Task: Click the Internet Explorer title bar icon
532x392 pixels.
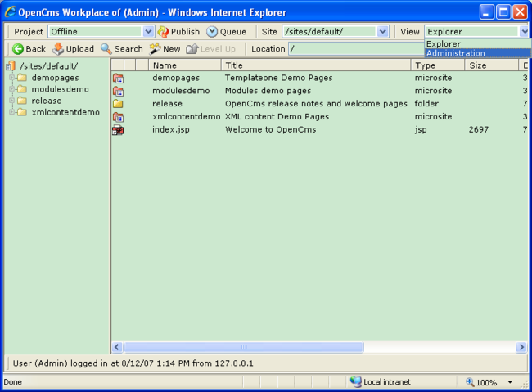Action: 10,12
